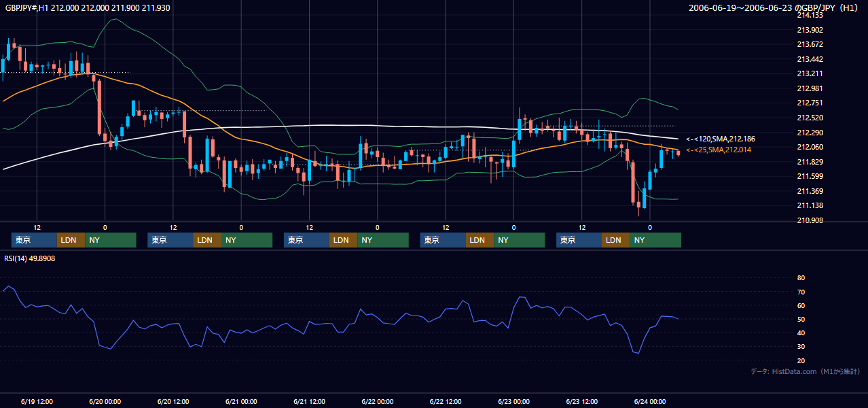Click the NY session box for 6/19
Image resolution: width=868 pixels, height=408 pixels.
coord(111,240)
